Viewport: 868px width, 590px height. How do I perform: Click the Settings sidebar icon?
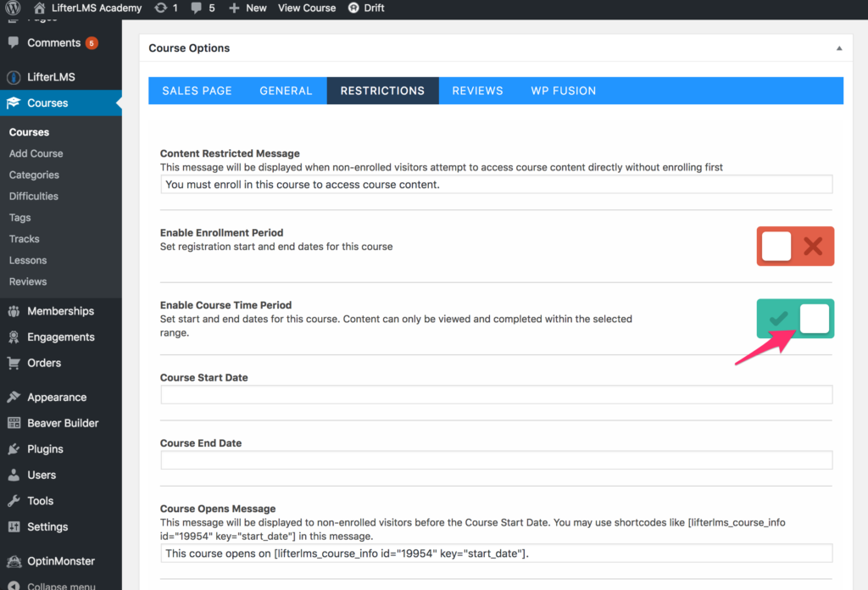coord(14,527)
